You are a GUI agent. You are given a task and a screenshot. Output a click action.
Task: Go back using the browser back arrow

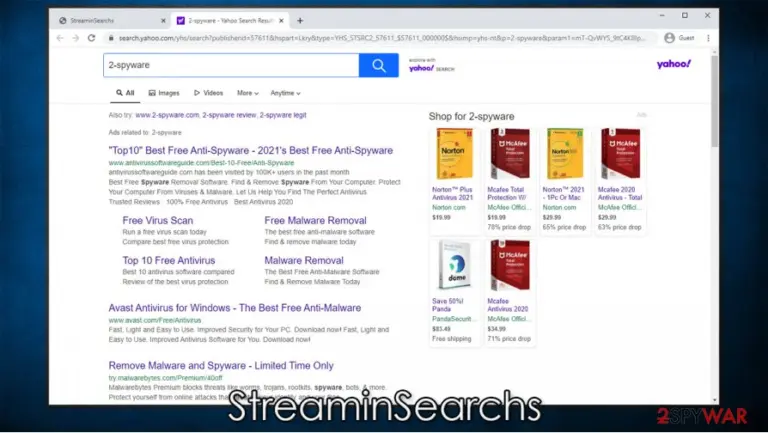(x=60, y=38)
